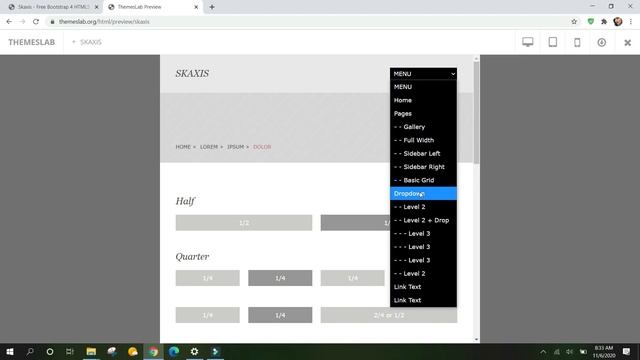Open File Explorer from taskbar

[91, 351]
